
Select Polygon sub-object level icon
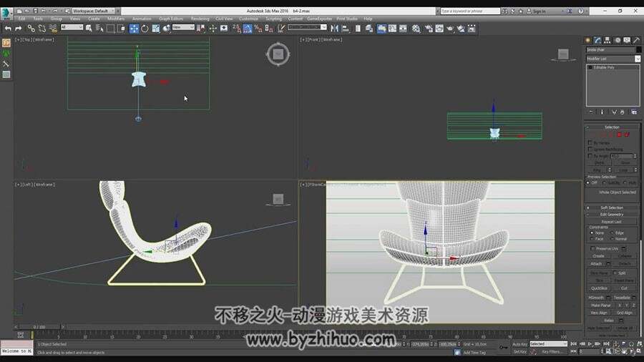(x=620, y=134)
